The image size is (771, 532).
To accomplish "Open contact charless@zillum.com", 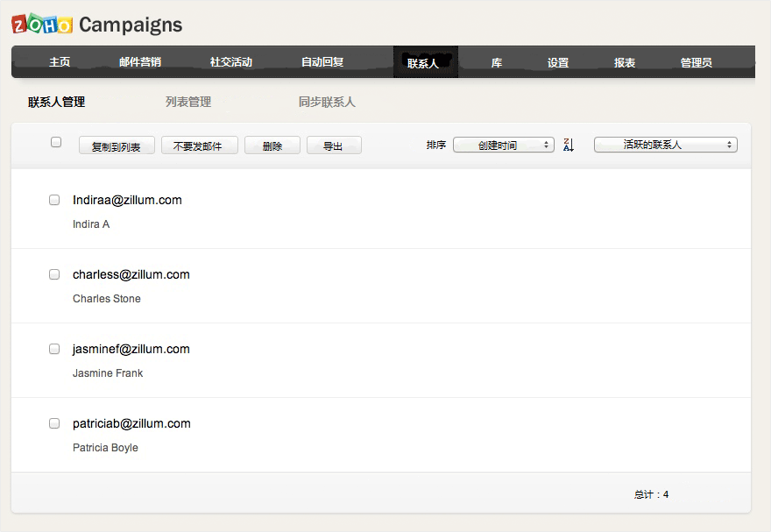I will point(131,274).
